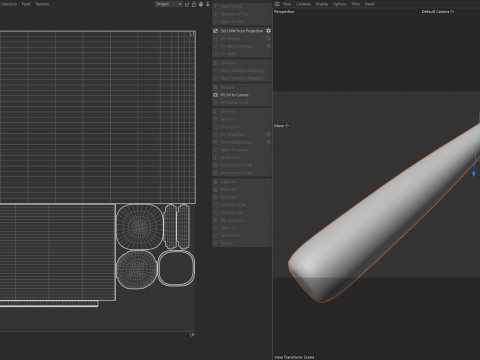Screen dimensions: 480x360
Task: Click the Default Camera label in viewport
Action: [x=438, y=12]
